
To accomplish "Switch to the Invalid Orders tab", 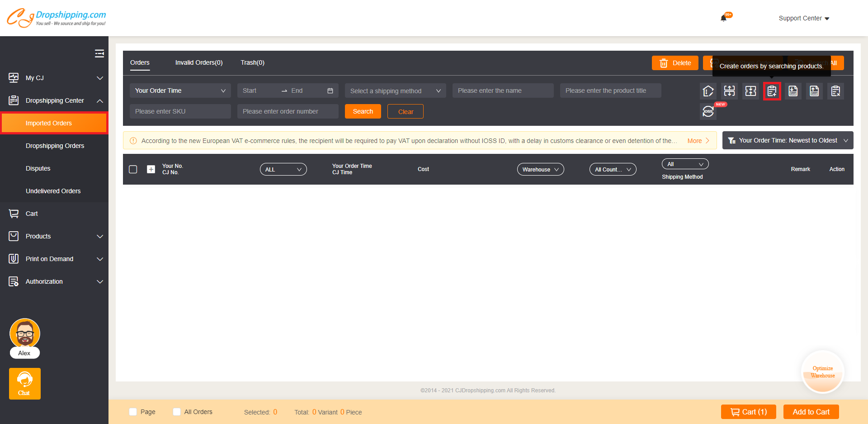I will click(x=199, y=62).
